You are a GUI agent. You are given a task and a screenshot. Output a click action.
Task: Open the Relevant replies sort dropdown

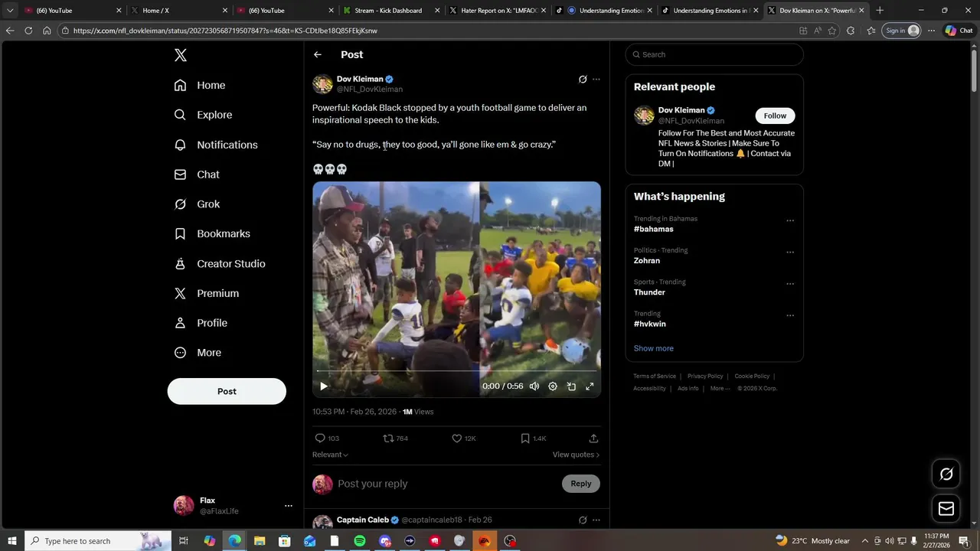click(x=330, y=455)
